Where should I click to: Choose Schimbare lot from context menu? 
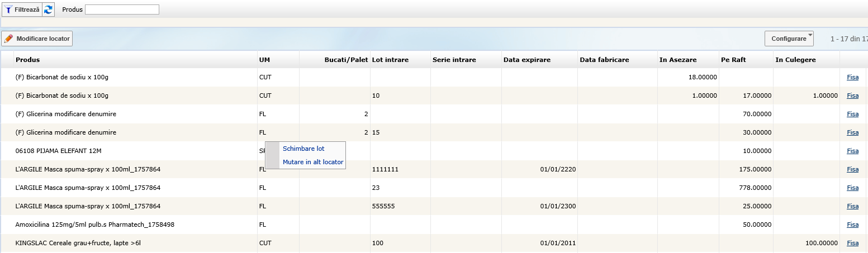click(x=303, y=149)
